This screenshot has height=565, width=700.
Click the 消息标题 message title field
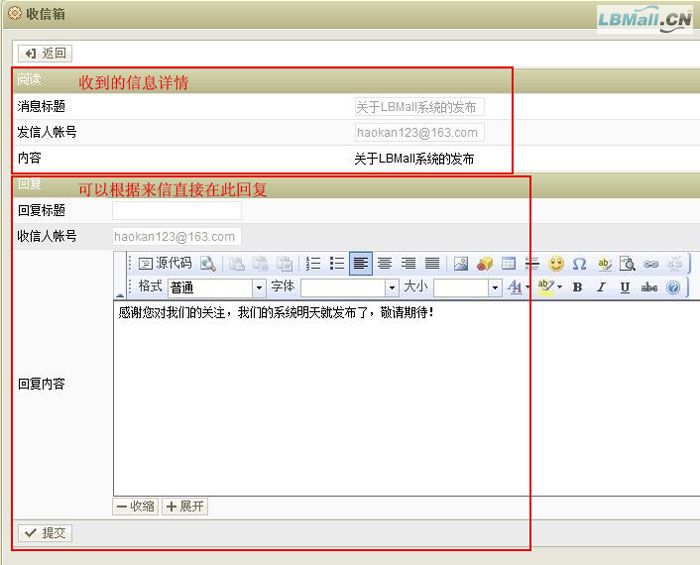[420, 107]
